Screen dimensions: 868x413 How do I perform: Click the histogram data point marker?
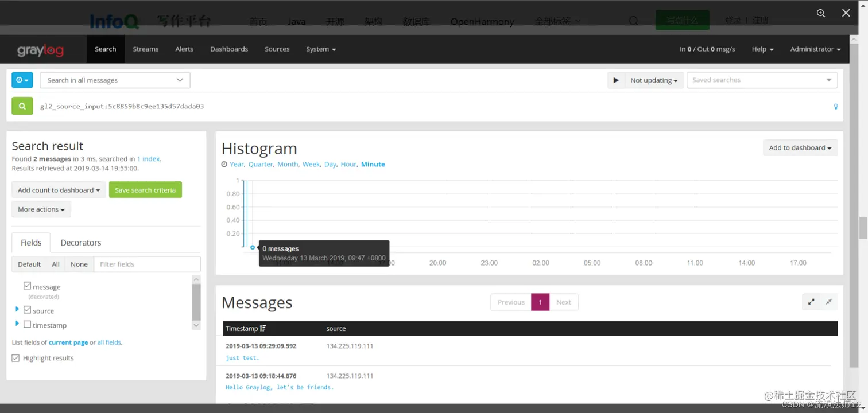pos(253,247)
